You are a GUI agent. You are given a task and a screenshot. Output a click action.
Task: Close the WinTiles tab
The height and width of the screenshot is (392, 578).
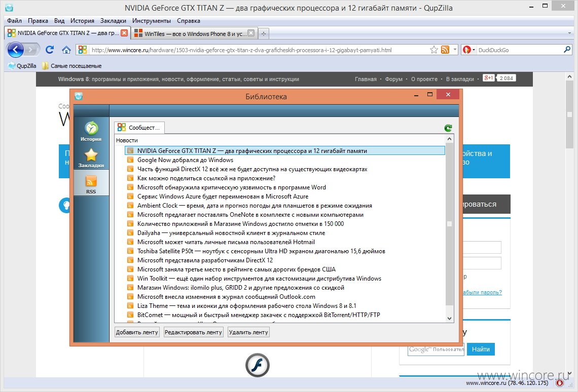pos(251,33)
